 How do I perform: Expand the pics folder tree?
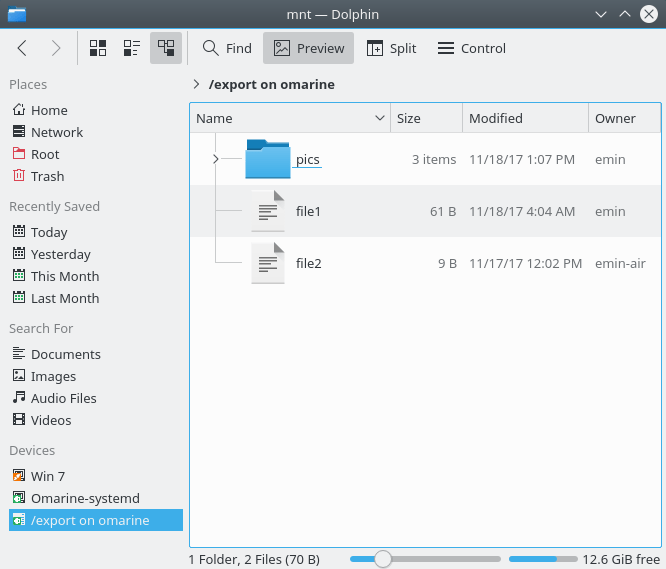tap(216, 159)
